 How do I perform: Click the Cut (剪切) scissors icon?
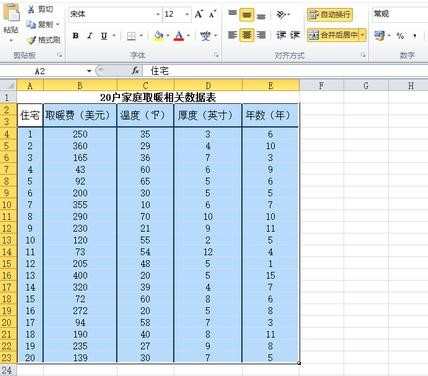(x=31, y=9)
